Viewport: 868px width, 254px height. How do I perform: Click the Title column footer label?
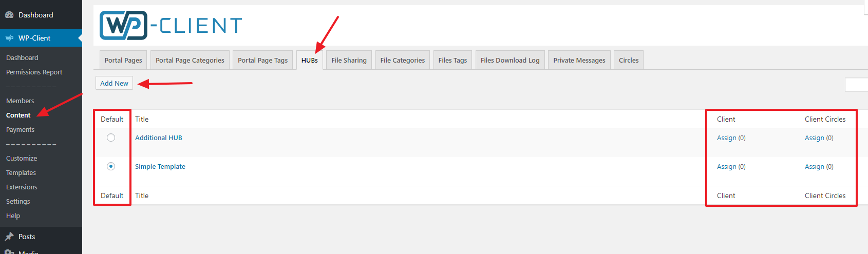click(142, 196)
